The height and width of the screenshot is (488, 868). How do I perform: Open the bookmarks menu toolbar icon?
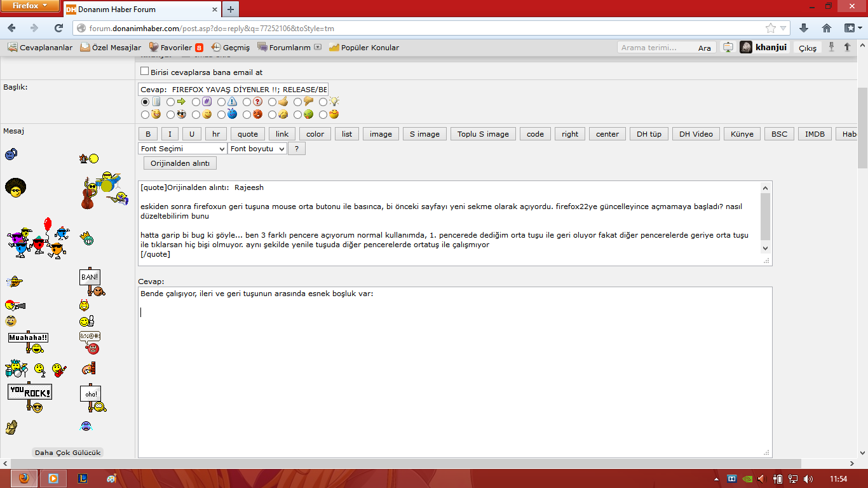852,28
